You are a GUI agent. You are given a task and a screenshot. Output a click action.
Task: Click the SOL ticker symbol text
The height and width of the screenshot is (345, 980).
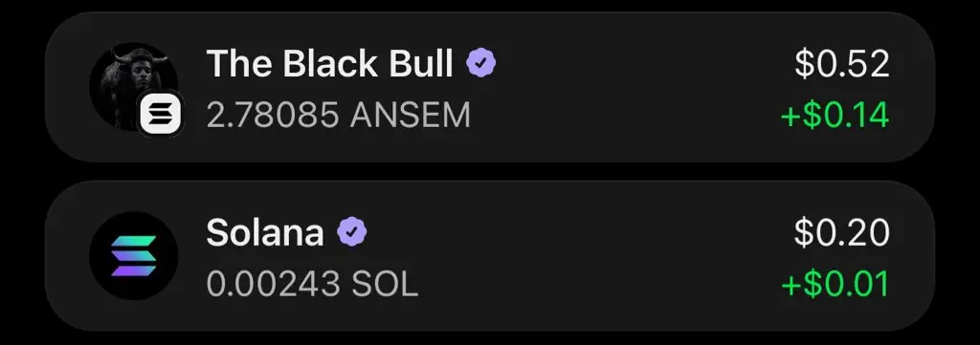point(385,285)
